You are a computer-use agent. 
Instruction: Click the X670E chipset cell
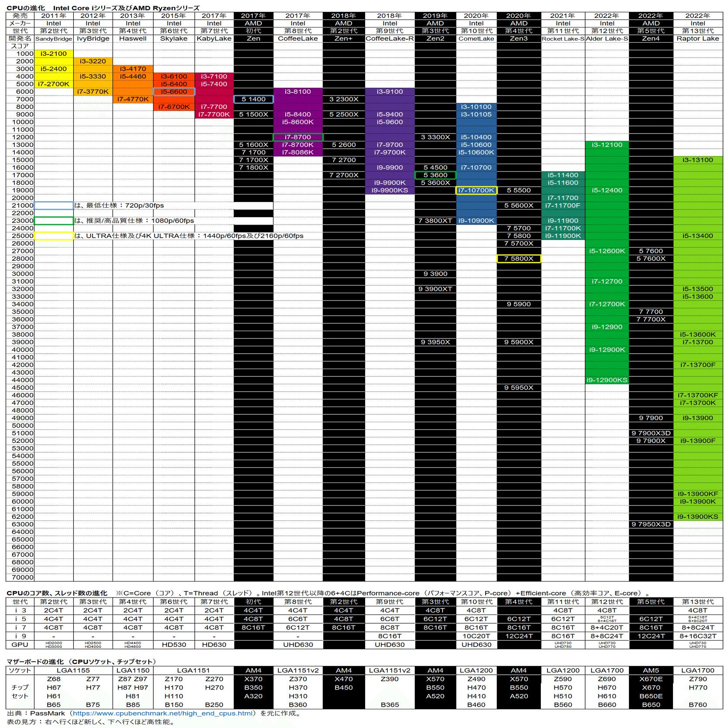click(x=651, y=679)
